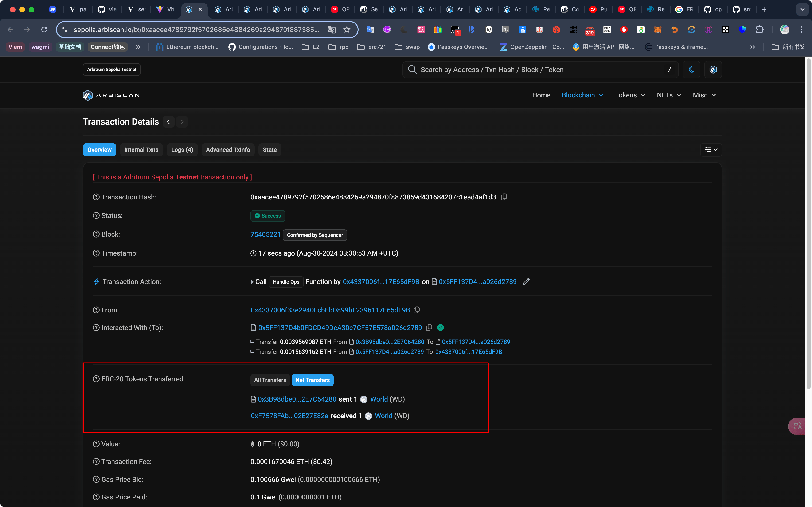Open the browser extensions puzzle menu
The width and height of the screenshot is (812, 507).
pos(759,30)
